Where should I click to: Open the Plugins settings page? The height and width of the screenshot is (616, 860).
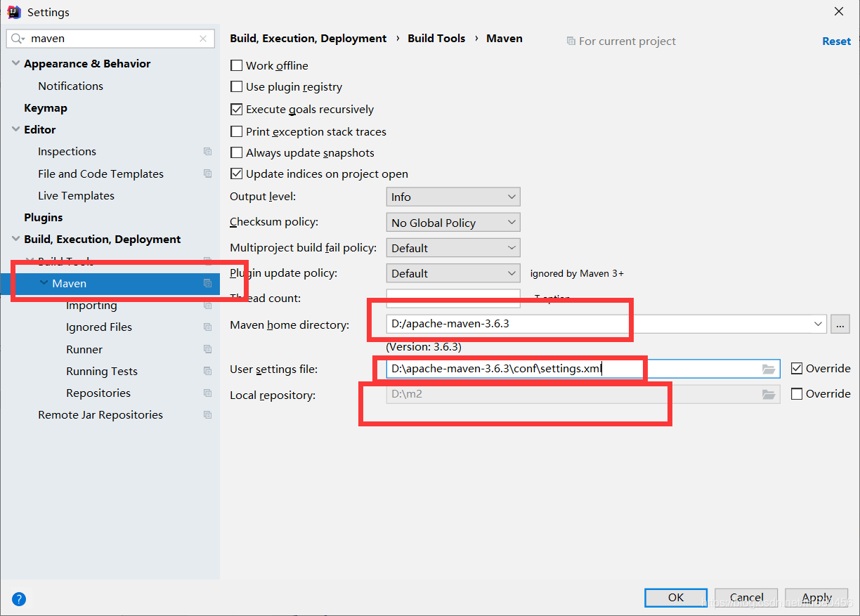[x=44, y=218]
